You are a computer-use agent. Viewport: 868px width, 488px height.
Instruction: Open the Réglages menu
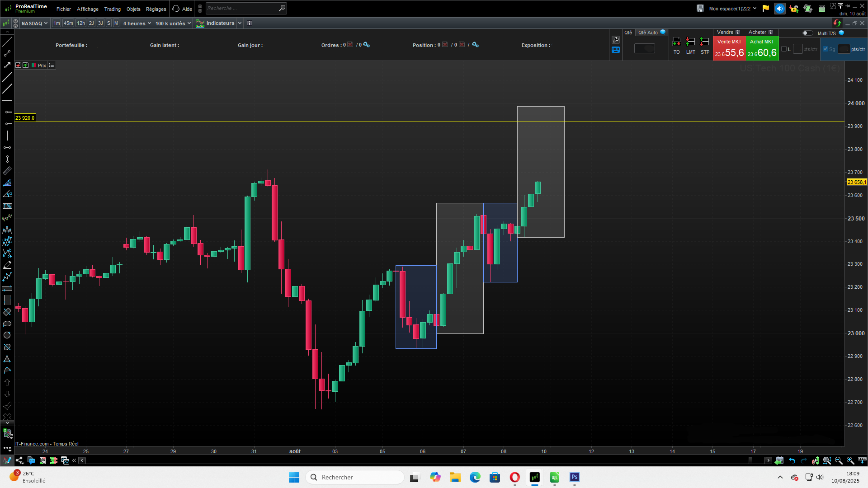156,9
